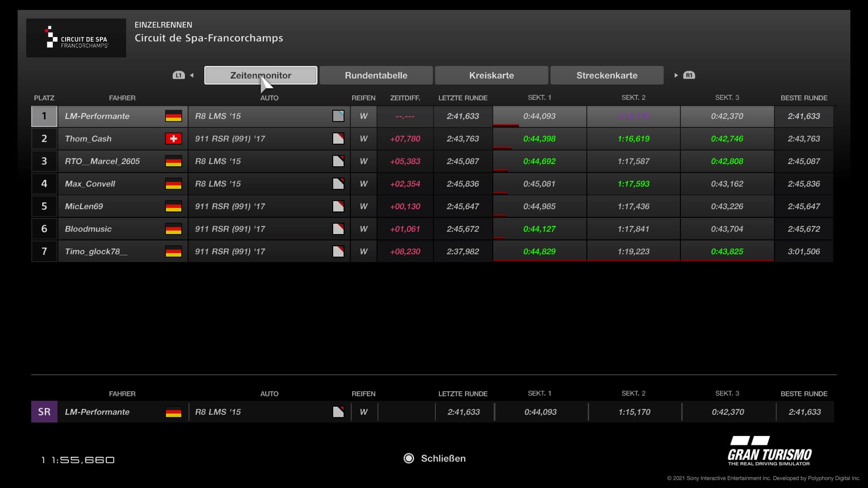
Task: Click Timo_glock78__'s red sector 1 progress bar
Action: coord(539,260)
